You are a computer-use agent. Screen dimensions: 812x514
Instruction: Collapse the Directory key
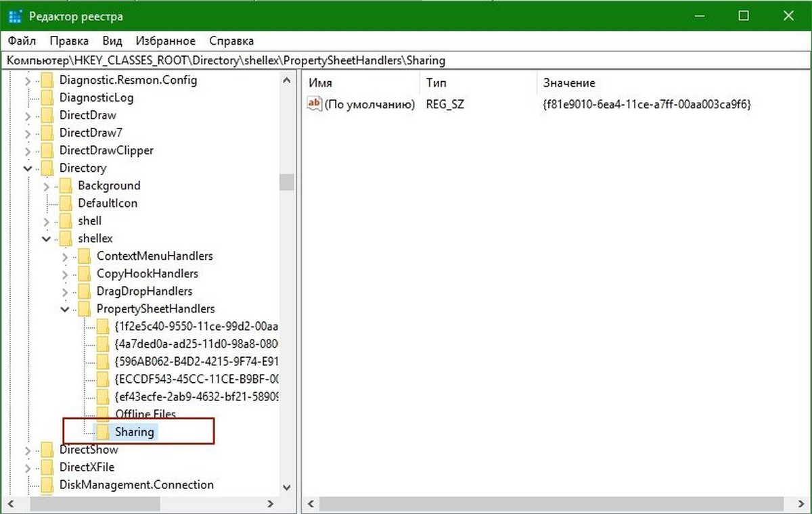click(27, 168)
